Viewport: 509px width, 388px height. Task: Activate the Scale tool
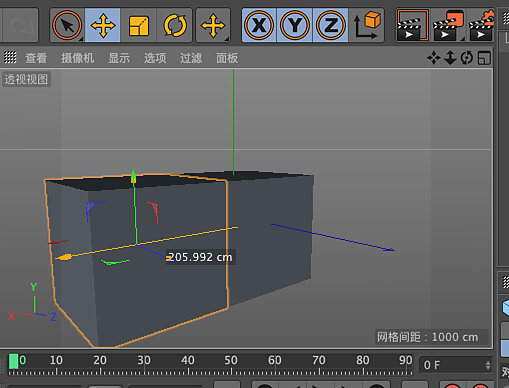(x=139, y=26)
